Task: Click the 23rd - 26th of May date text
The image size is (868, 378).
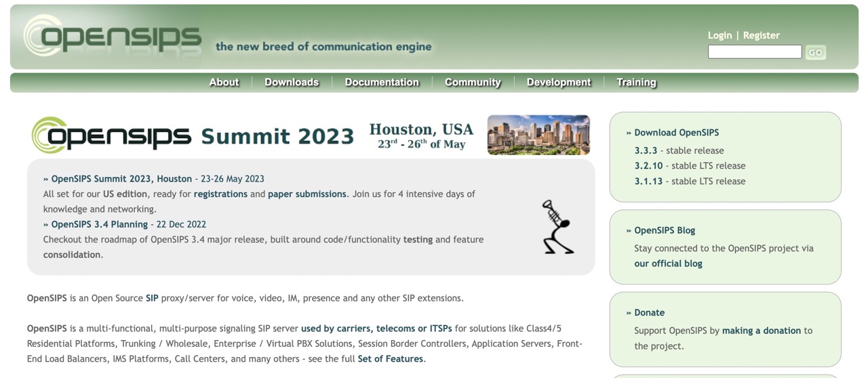Action: click(422, 144)
